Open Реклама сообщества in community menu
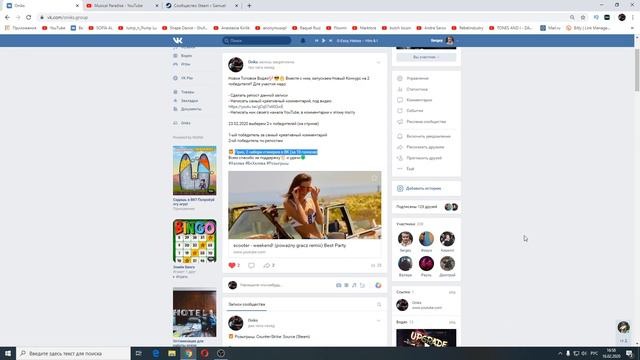Image resolution: width=640 pixels, height=360 pixels. pos(426,122)
